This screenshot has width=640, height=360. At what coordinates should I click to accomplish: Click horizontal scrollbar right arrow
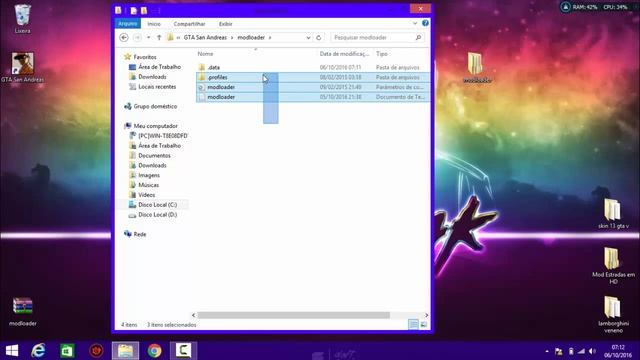427,315
